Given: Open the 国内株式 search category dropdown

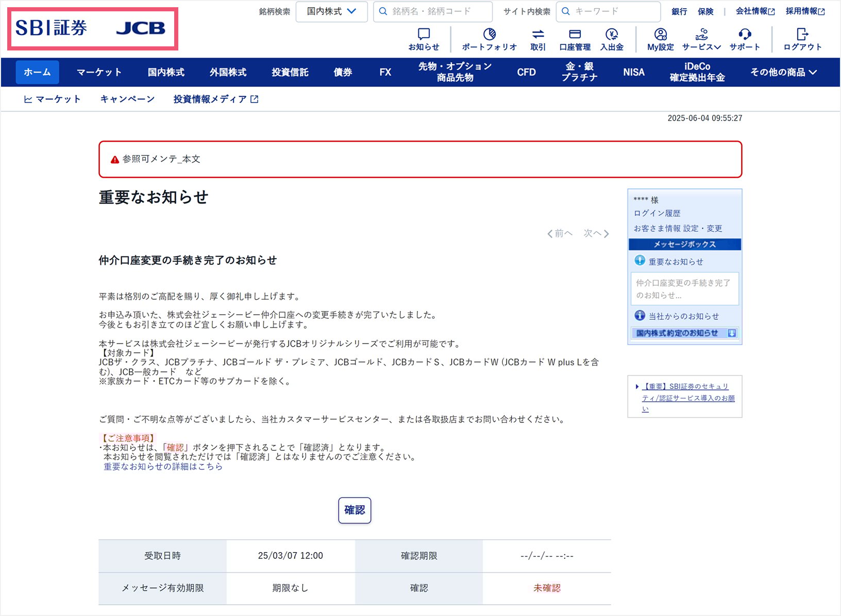Looking at the screenshot, I should (x=331, y=11).
